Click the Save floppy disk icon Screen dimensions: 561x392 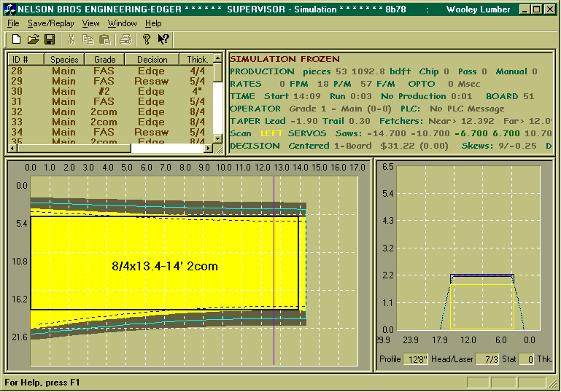click(x=50, y=39)
